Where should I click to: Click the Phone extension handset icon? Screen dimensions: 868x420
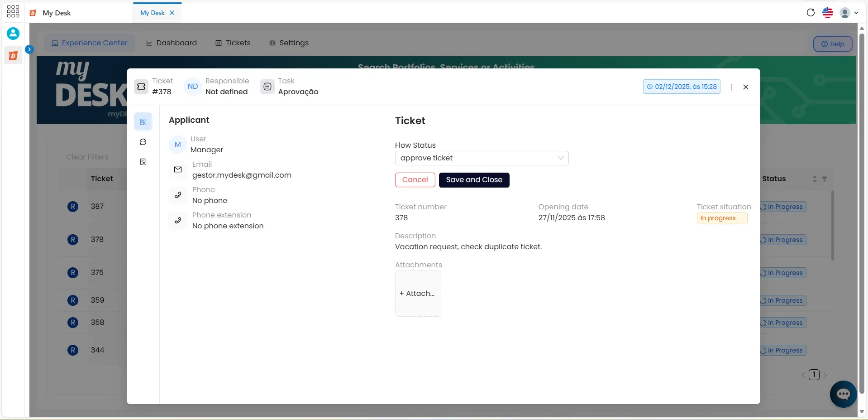[178, 220]
